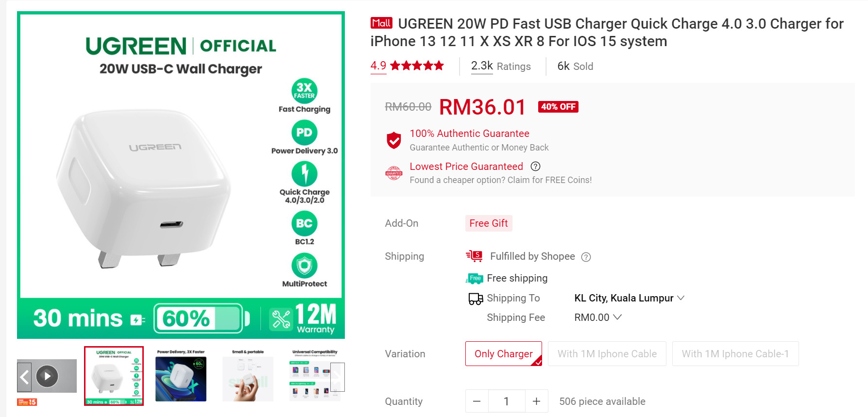Select the Only Charger variation

504,353
